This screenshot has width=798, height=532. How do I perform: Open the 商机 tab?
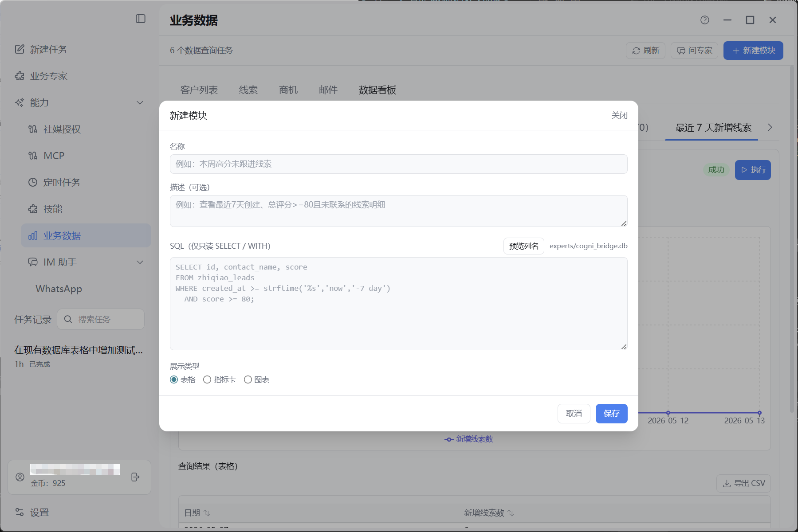[288, 90]
